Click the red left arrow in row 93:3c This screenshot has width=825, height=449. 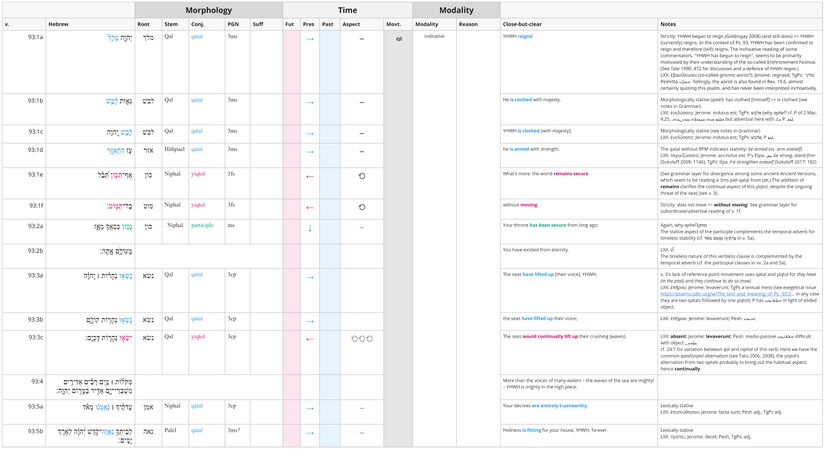[309, 339]
